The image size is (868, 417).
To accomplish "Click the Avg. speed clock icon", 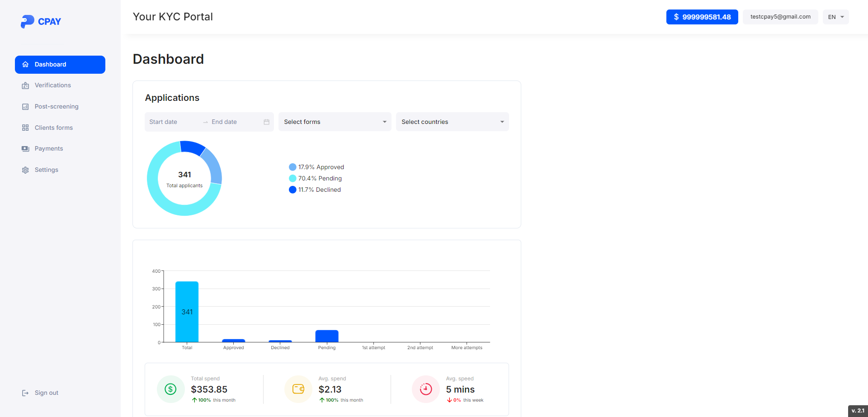I will tap(425, 389).
